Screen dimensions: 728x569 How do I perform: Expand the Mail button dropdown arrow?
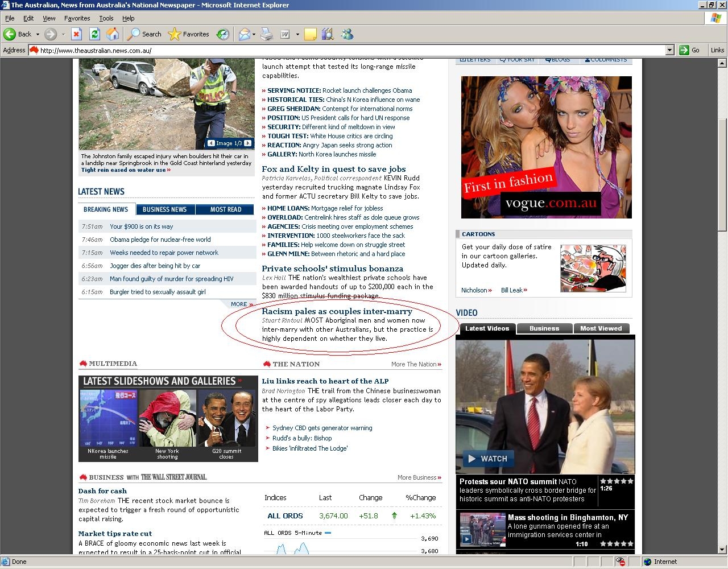coord(254,34)
